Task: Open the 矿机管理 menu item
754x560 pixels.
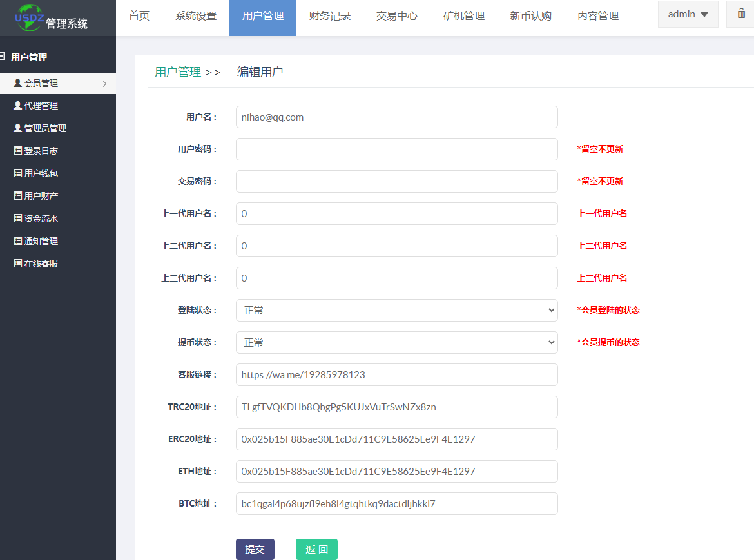Action: (x=464, y=15)
